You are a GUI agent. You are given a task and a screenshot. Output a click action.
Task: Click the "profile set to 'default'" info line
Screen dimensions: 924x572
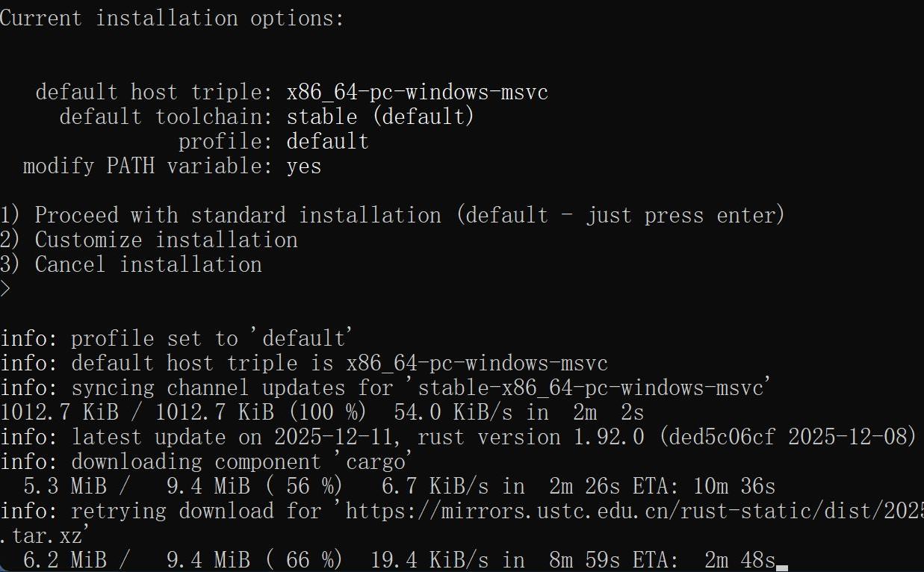(x=176, y=339)
